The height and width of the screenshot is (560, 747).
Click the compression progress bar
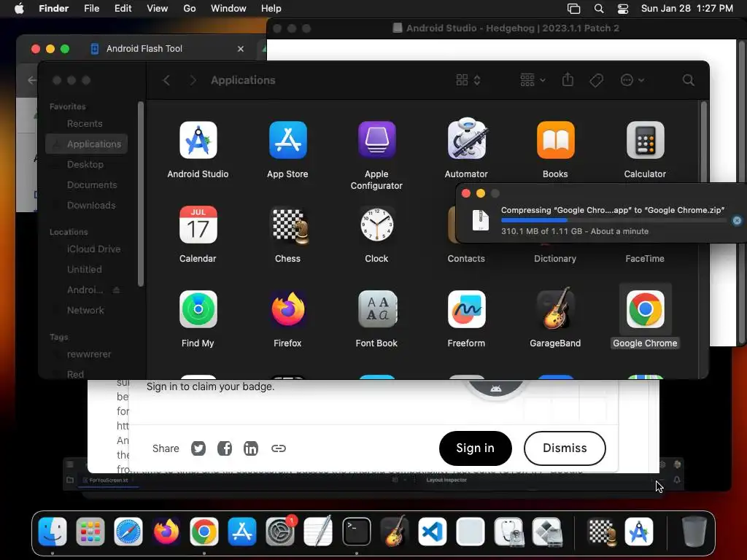(x=614, y=220)
